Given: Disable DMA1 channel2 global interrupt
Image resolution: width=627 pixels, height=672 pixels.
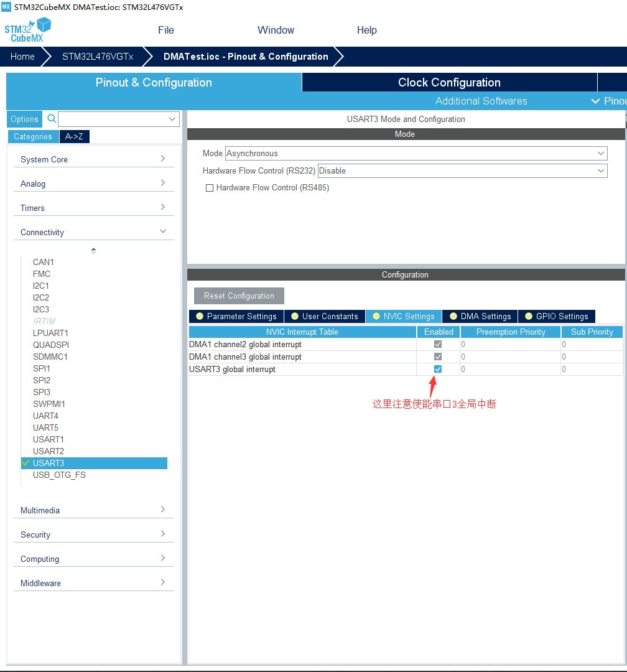Looking at the screenshot, I should point(439,344).
